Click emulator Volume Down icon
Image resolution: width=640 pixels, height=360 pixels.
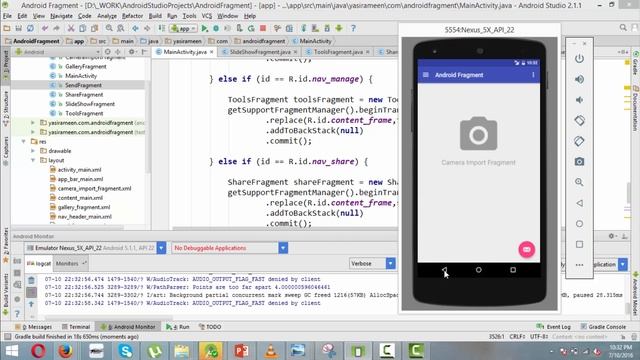coord(579,100)
